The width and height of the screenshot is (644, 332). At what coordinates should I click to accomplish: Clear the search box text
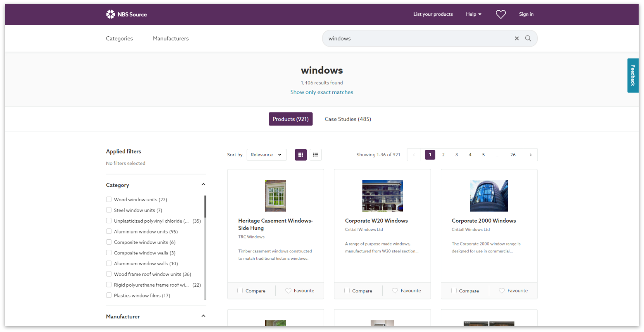point(516,38)
